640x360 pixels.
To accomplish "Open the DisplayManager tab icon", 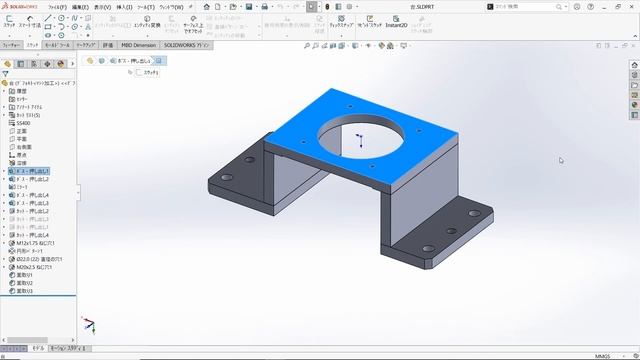I will (x=61, y=64).
